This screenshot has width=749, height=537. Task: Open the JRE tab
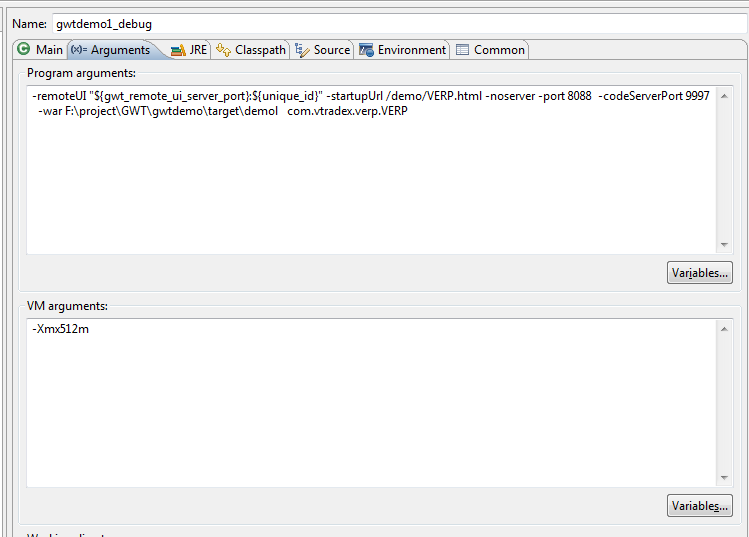click(x=189, y=50)
